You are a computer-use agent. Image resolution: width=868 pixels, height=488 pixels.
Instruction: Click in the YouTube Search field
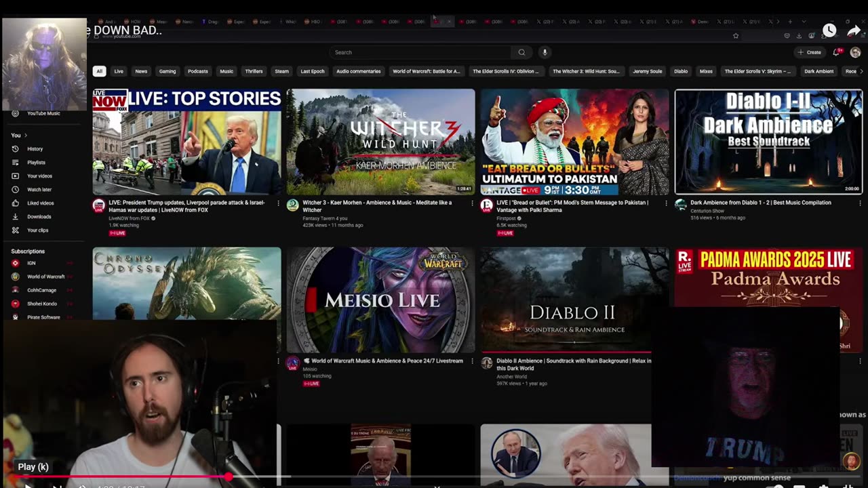[420, 52]
